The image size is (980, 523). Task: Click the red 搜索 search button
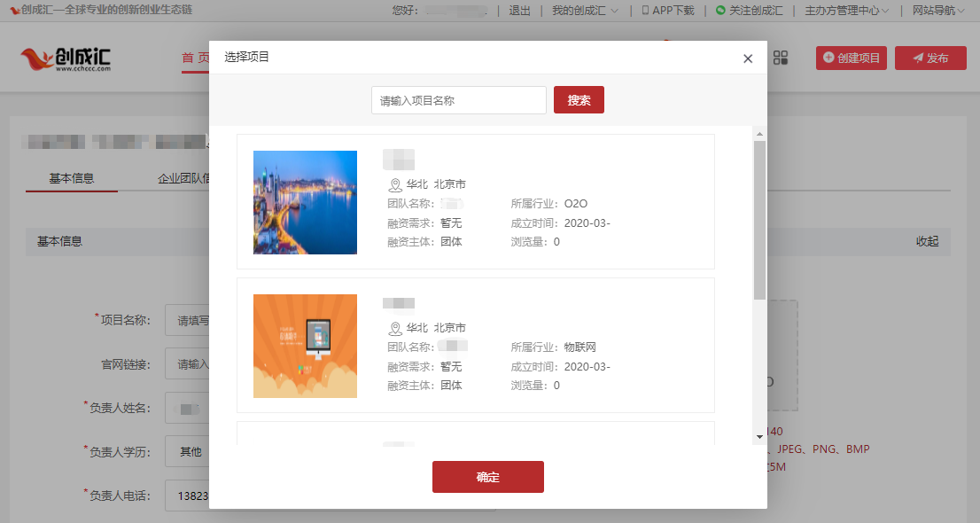click(x=579, y=100)
